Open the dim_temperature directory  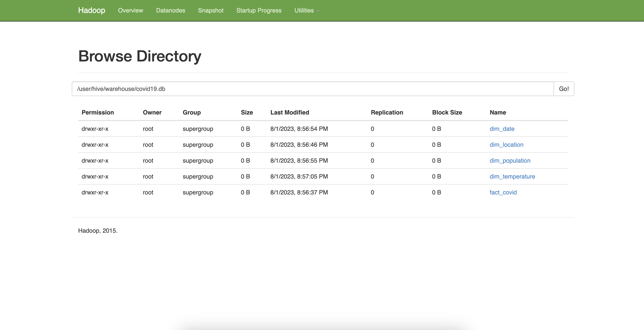point(512,176)
